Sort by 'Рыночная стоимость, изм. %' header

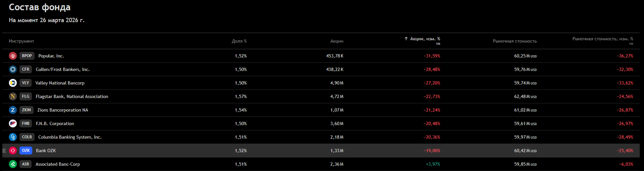tap(602, 39)
